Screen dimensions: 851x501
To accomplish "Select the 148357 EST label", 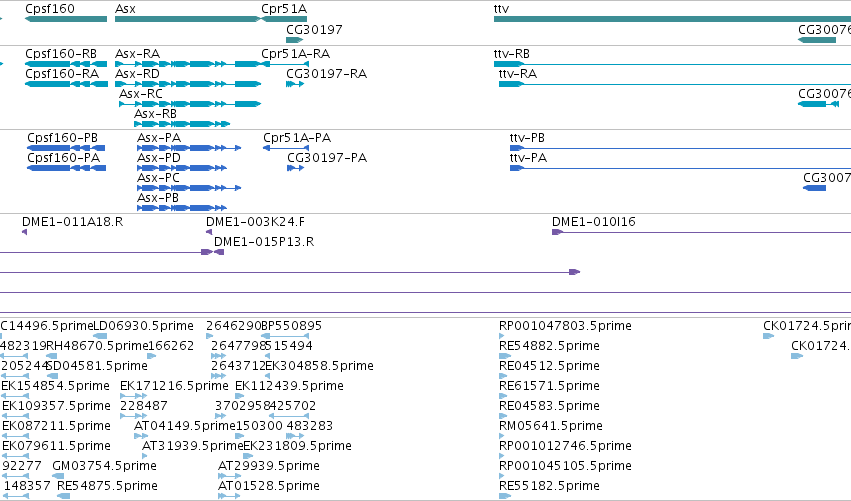I will click(x=27, y=486).
